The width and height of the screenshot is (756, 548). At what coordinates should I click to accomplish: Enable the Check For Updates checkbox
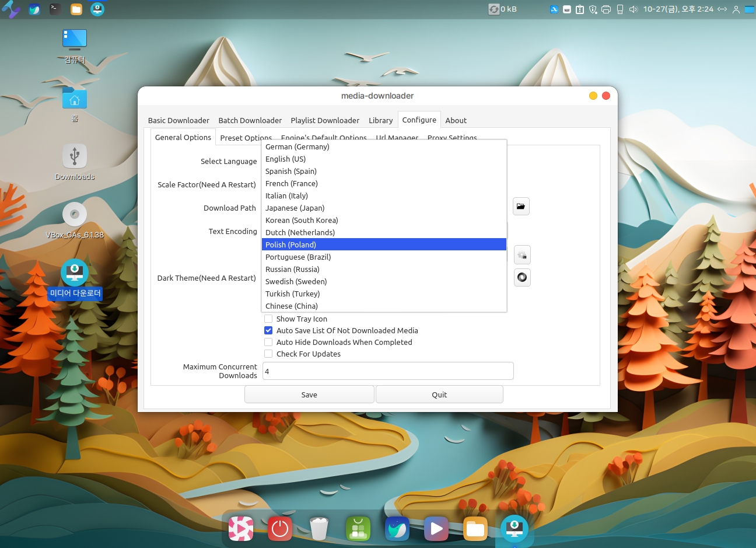click(268, 354)
